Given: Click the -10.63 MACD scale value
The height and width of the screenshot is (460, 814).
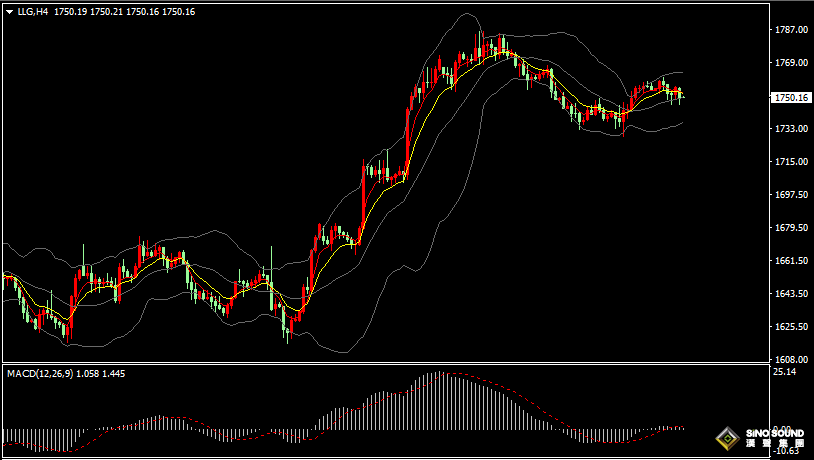Looking at the screenshot, I should (x=787, y=450).
